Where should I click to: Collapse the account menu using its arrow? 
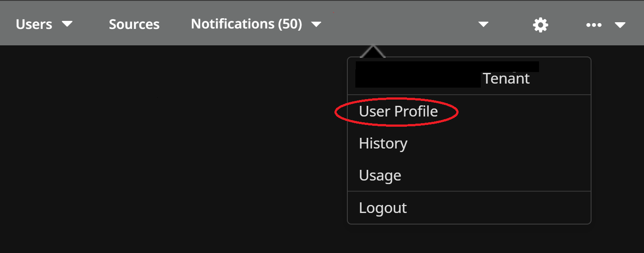483,24
